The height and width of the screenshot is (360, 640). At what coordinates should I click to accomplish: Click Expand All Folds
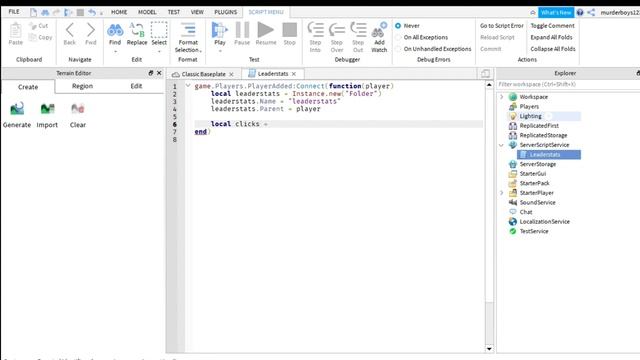click(551, 37)
